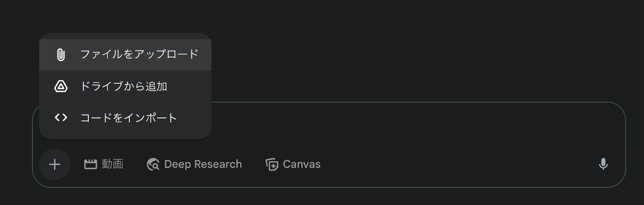
Task: Click the Canvas icon with plus sign
Action: pos(272,164)
